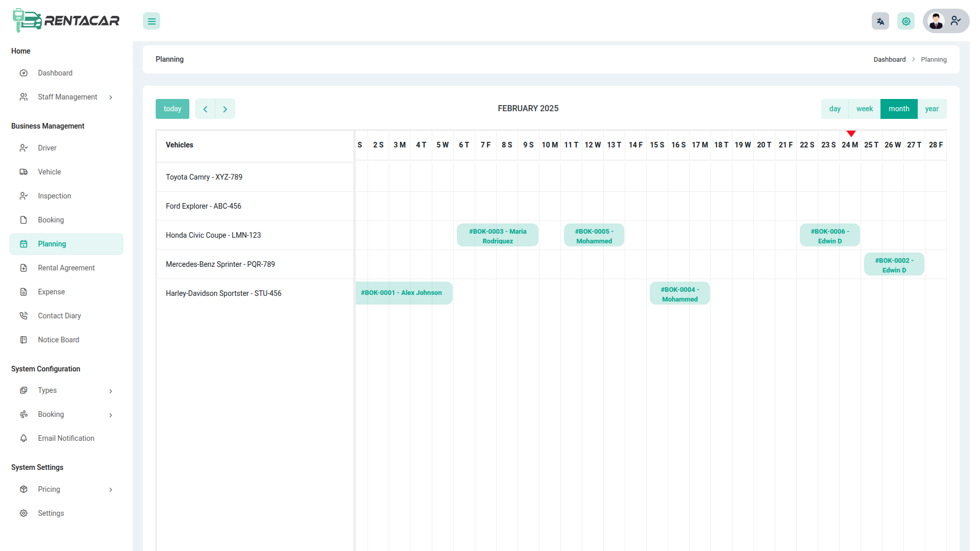Image resolution: width=980 pixels, height=551 pixels.
Task: Click the Vehicle truck icon in sidebar
Action: point(23,172)
